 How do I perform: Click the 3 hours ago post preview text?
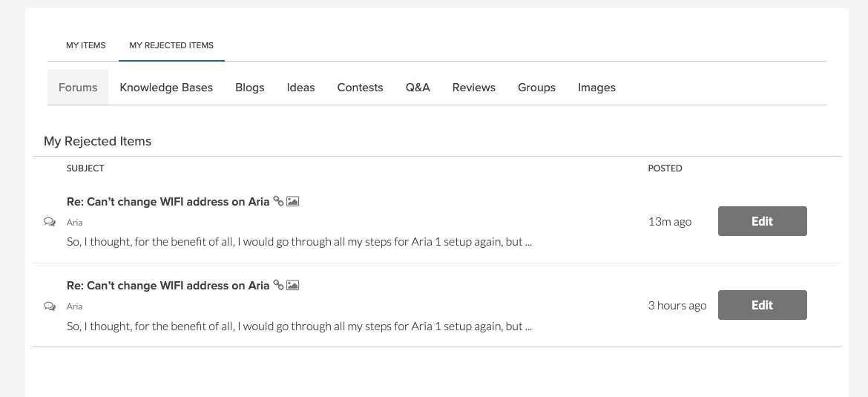(299, 326)
